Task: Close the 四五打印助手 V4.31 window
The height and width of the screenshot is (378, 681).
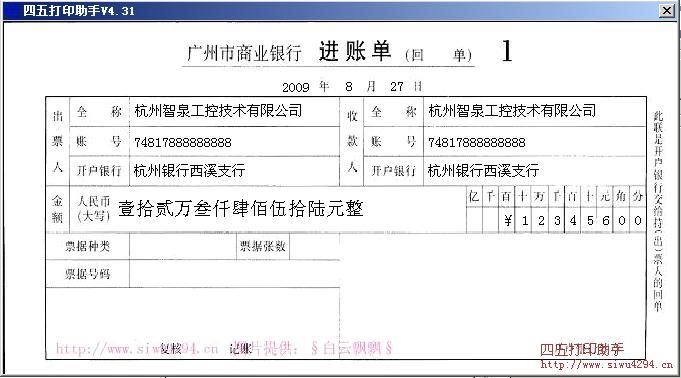Action: tap(667, 10)
